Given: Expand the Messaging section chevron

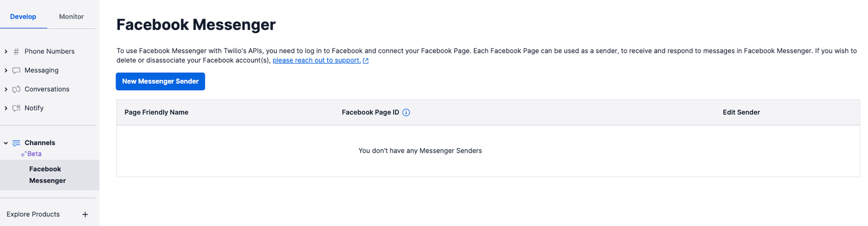Looking at the screenshot, I should [6, 71].
